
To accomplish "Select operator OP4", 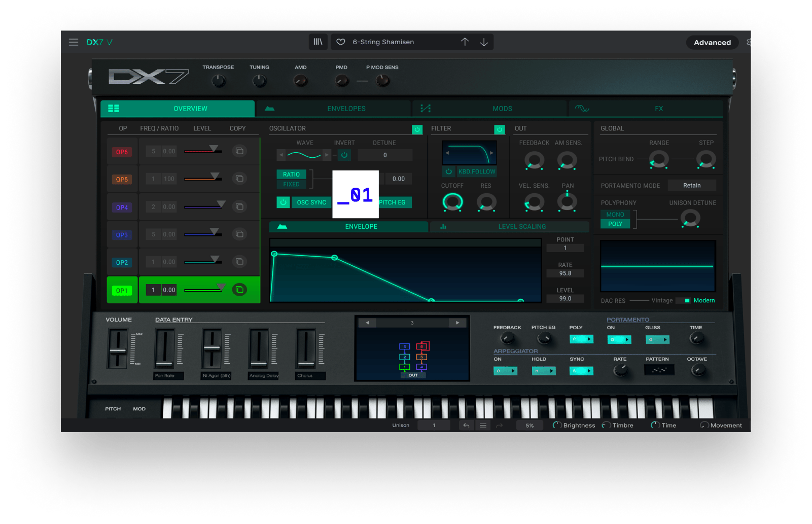I will (x=122, y=207).
